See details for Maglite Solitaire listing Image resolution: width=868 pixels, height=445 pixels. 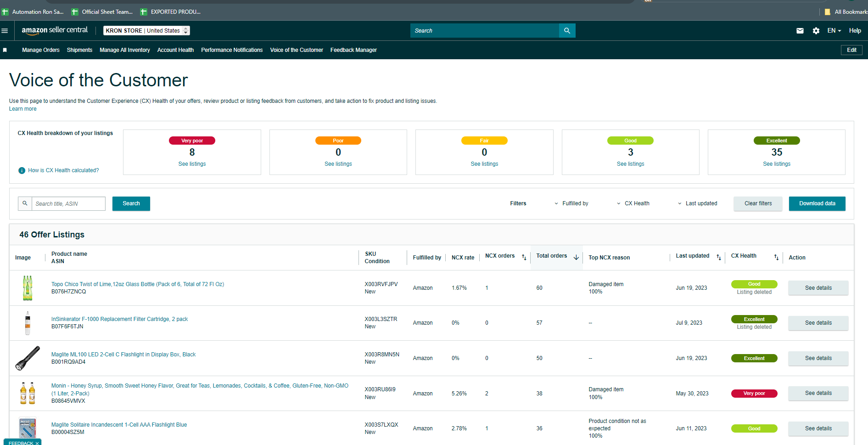click(x=818, y=428)
